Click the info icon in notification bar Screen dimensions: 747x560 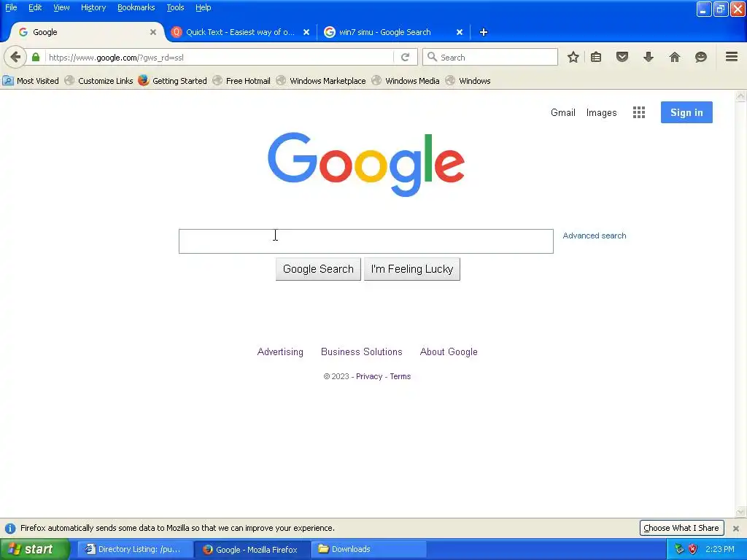click(x=10, y=528)
